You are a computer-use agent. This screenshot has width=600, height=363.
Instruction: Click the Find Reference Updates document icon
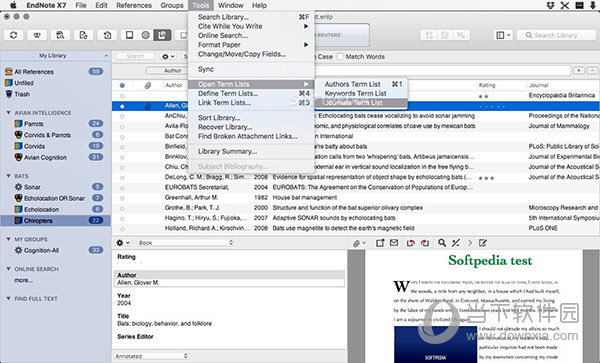pyautogui.click(x=84, y=35)
